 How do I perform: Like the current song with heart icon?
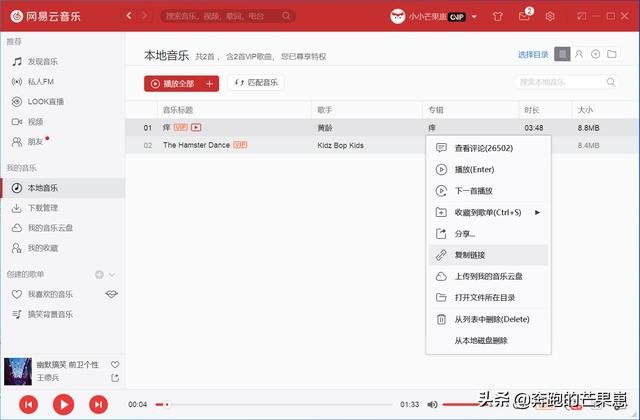pos(115,364)
